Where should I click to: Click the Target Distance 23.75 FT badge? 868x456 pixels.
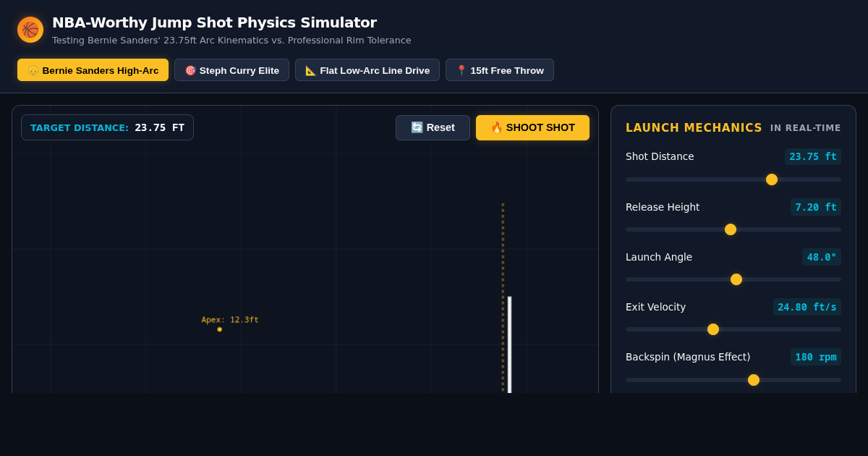coord(107,127)
